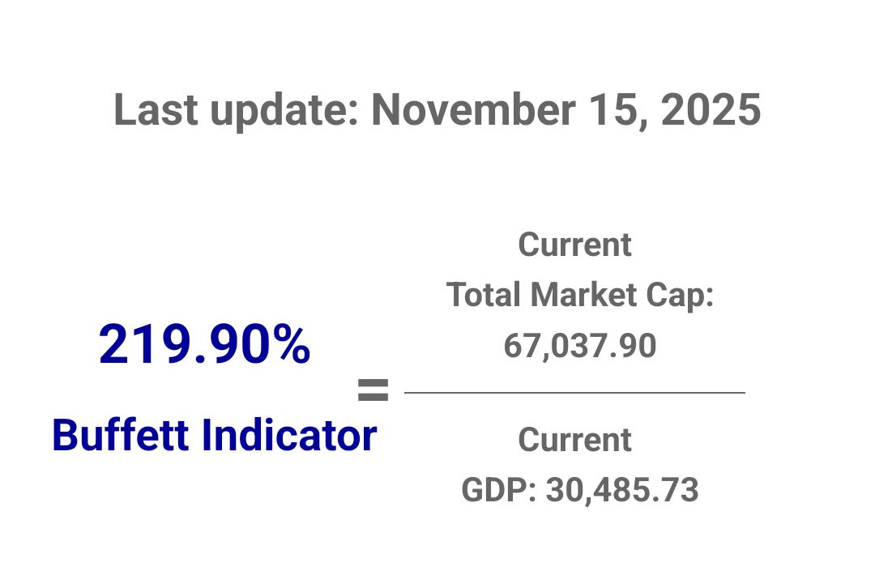
Task: Click the word "Total" in numerator
Action: 484,296
